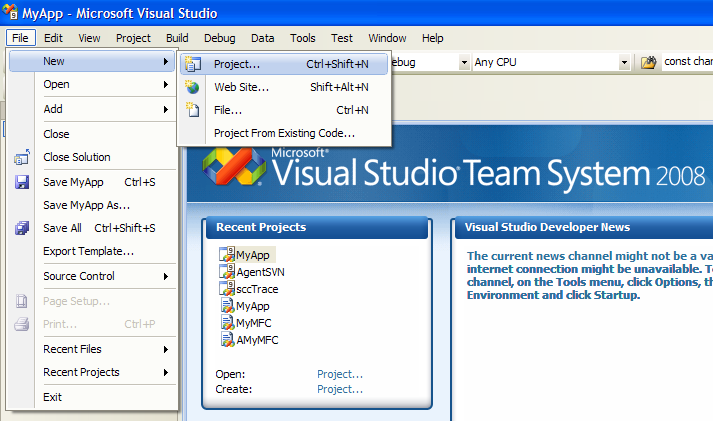Screen dimensions: 713x421
Task: Choose Project... from the New submenu
Action: [284, 64]
